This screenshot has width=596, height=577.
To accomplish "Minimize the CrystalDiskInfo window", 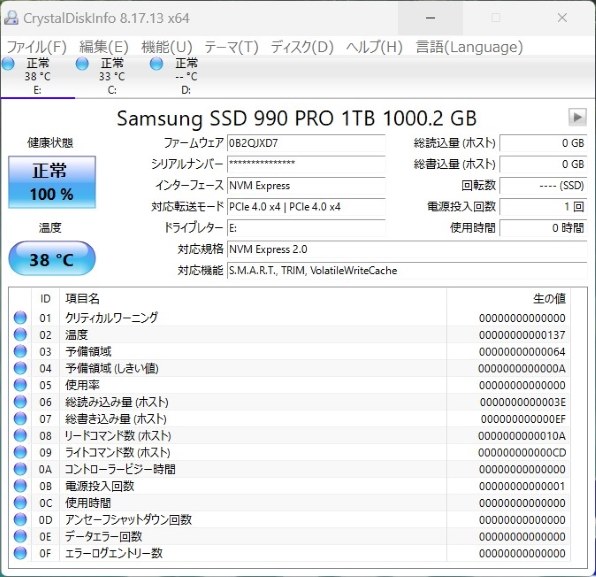I will click(430, 18).
